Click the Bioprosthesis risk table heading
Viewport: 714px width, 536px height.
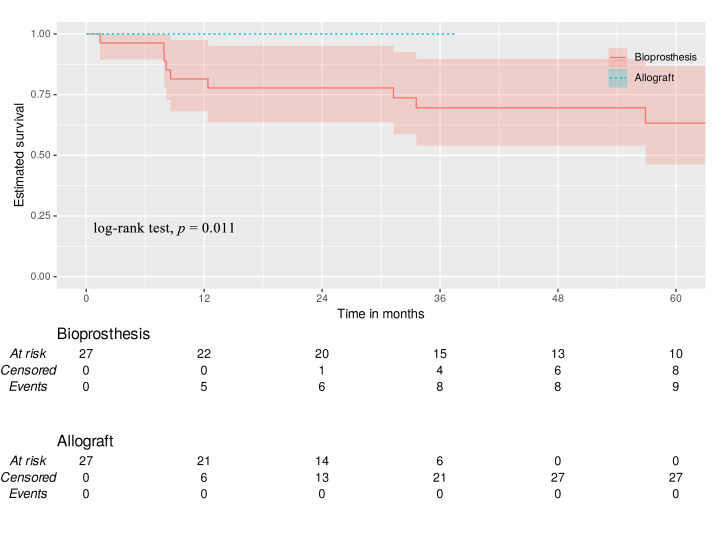pos(103,334)
